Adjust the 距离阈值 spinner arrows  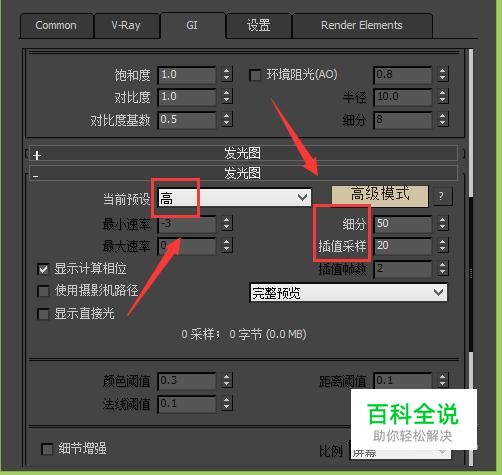443,380
